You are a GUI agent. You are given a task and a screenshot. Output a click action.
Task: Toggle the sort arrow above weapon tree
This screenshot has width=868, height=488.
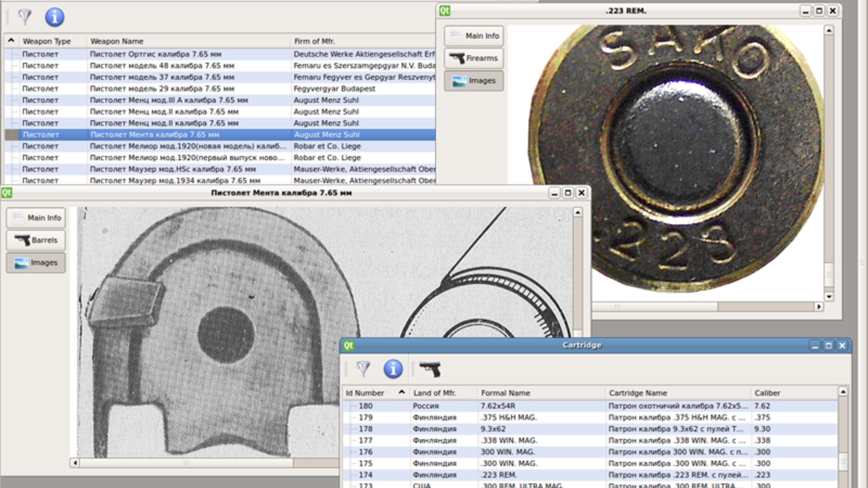tap(11, 41)
